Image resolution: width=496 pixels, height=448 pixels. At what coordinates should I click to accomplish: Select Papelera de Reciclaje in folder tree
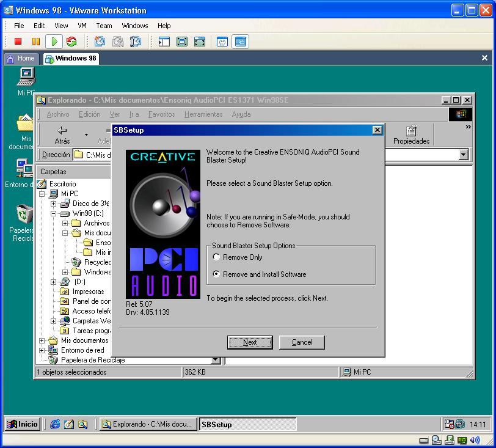(x=92, y=360)
